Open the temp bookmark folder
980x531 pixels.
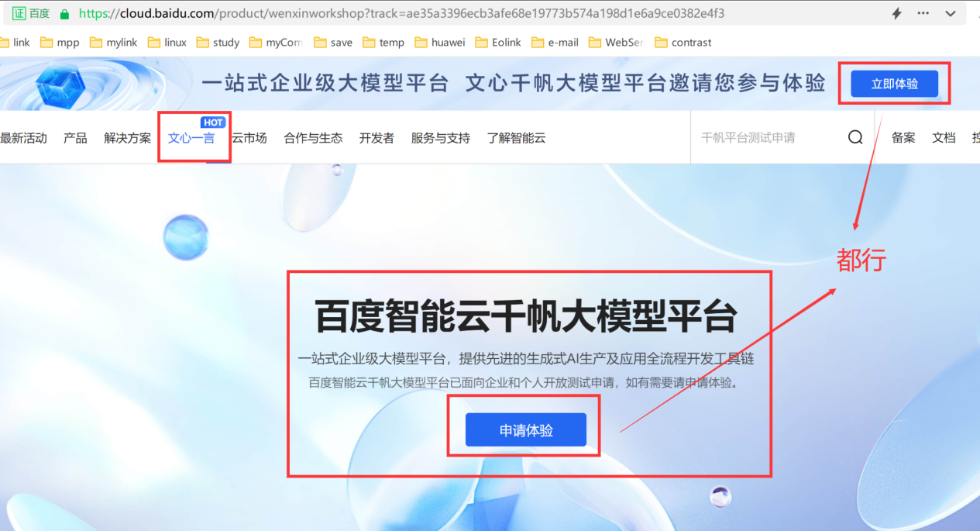pyautogui.click(x=383, y=43)
